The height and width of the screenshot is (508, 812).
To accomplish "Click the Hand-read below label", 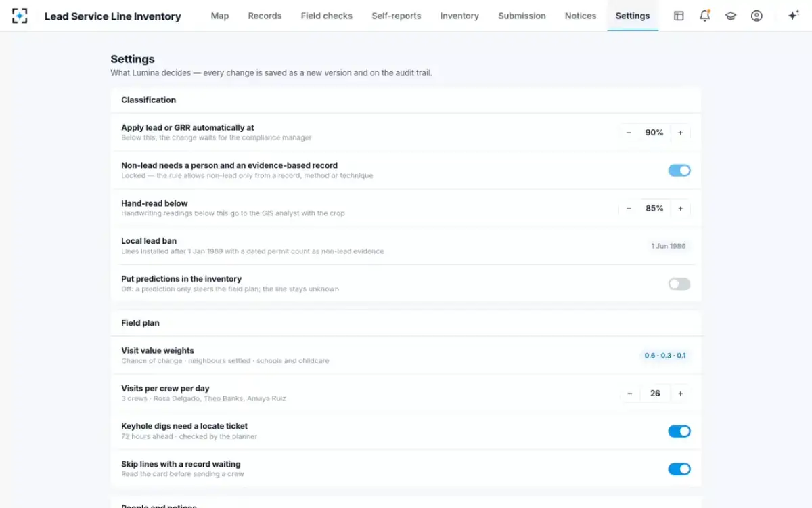I will 154,203.
